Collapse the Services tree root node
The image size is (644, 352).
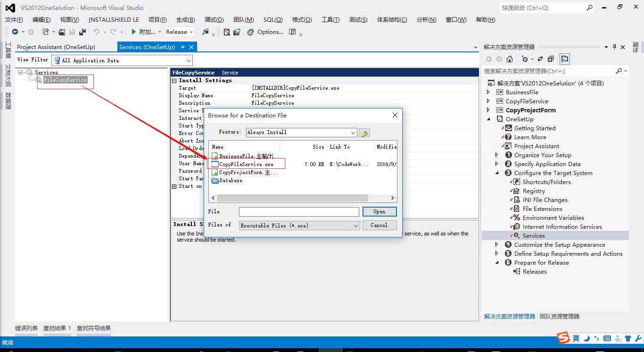pos(20,72)
